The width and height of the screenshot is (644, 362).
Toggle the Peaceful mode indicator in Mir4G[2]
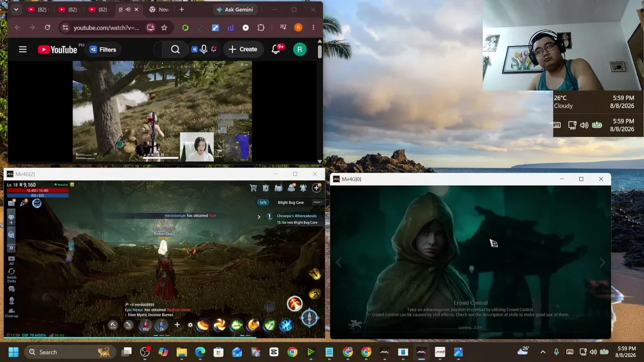(x=61, y=185)
